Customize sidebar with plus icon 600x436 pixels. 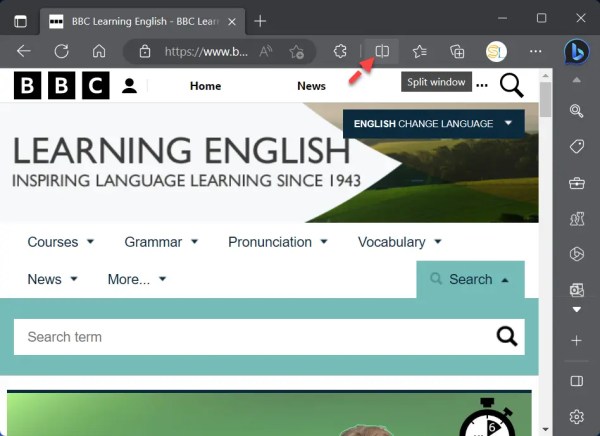pos(577,340)
